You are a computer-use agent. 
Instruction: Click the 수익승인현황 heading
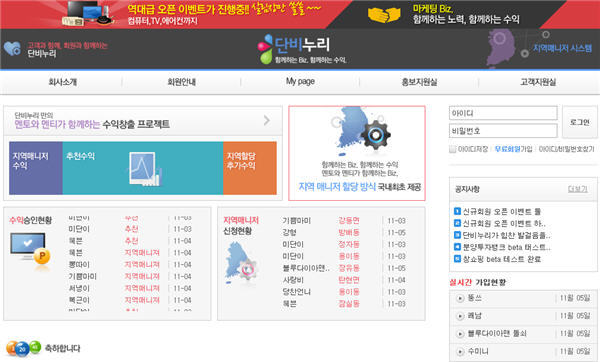pos(30,220)
